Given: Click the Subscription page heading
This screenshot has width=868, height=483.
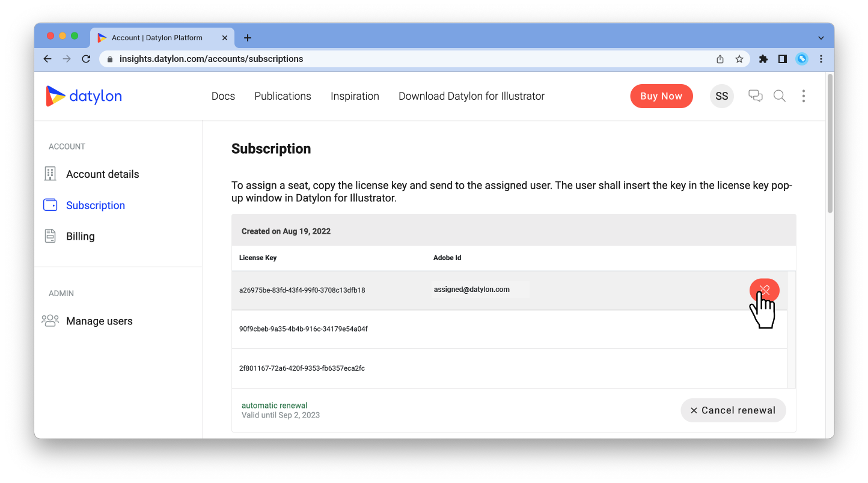Looking at the screenshot, I should pos(271,149).
